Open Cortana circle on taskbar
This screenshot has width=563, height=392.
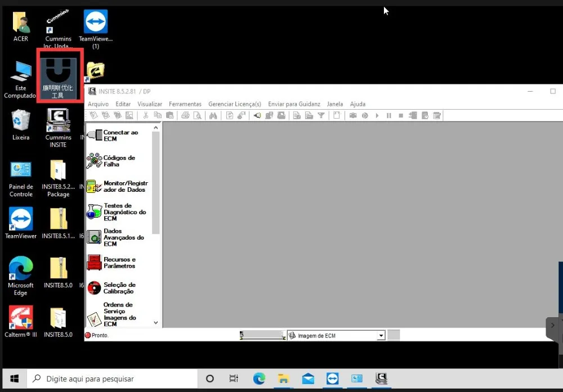[x=210, y=379]
